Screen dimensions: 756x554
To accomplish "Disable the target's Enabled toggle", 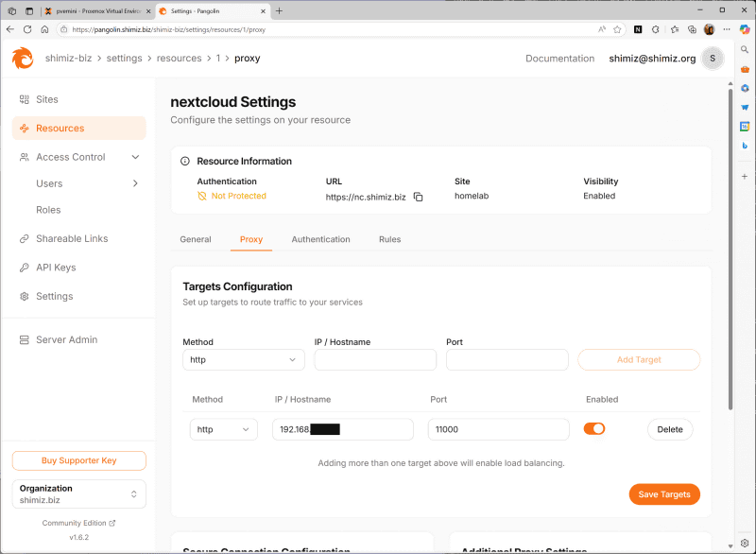I will tap(594, 428).
